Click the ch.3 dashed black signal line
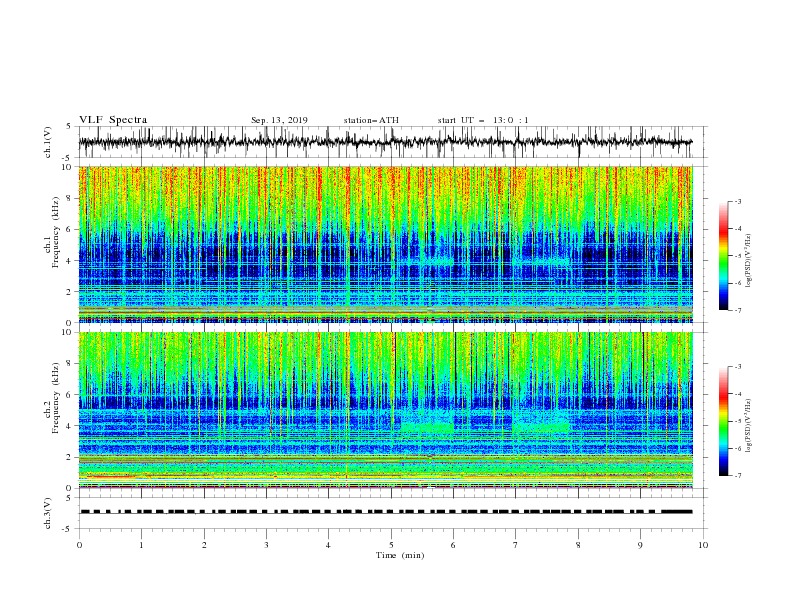 click(385, 512)
